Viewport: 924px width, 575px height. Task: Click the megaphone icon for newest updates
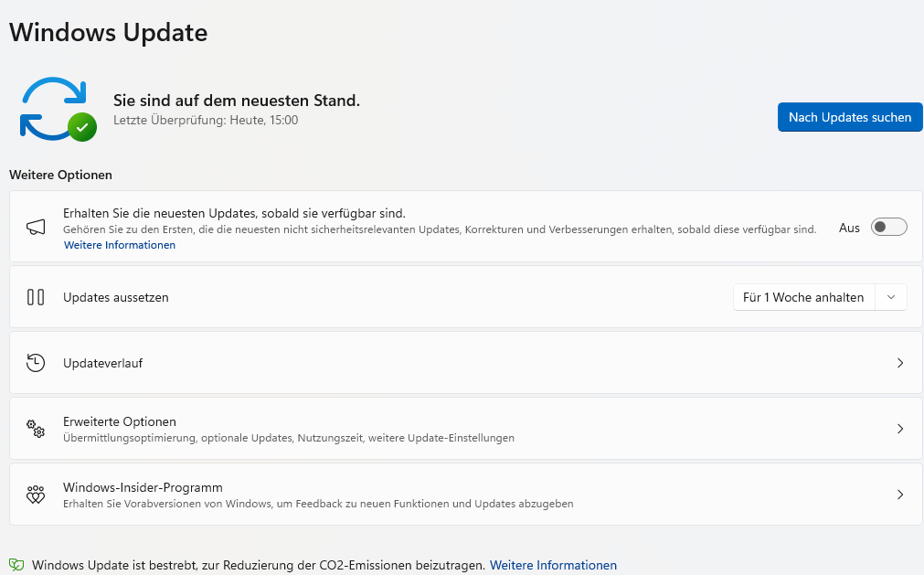tap(36, 227)
